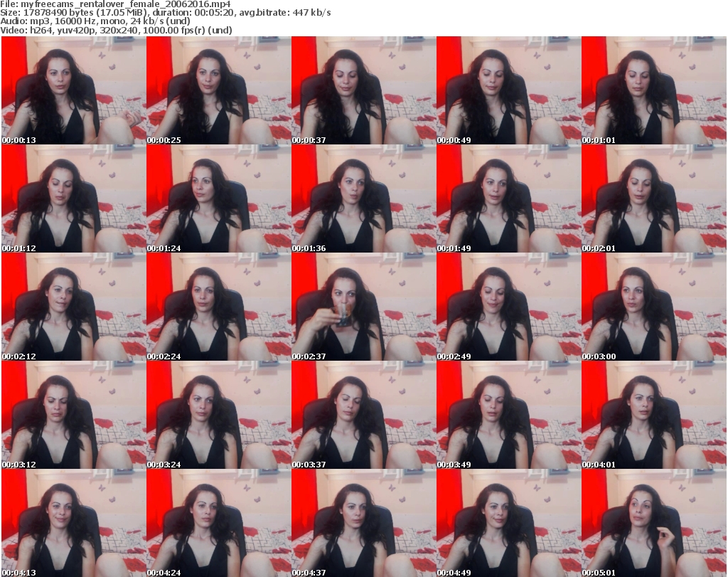This screenshot has width=728, height=577.
Task: Select the thumbnail frame stamped 00:03:00
Action: pyautogui.click(x=654, y=307)
